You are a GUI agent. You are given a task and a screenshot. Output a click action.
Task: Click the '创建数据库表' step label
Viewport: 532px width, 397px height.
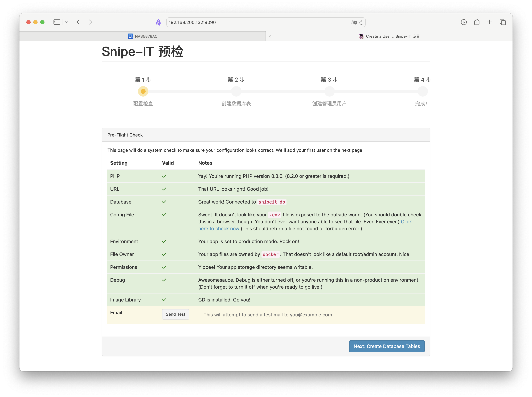click(236, 104)
